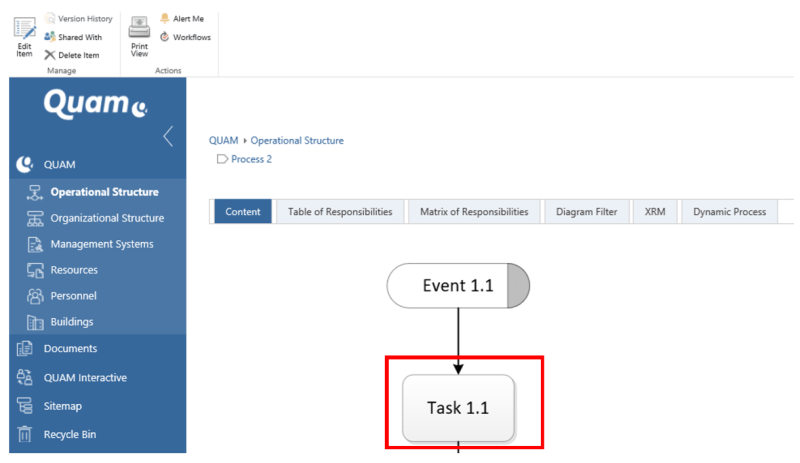Image resolution: width=800 pixels, height=463 pixels.
Task: Switch to Table of Responsibilities tab
Action: click(340, 212)
